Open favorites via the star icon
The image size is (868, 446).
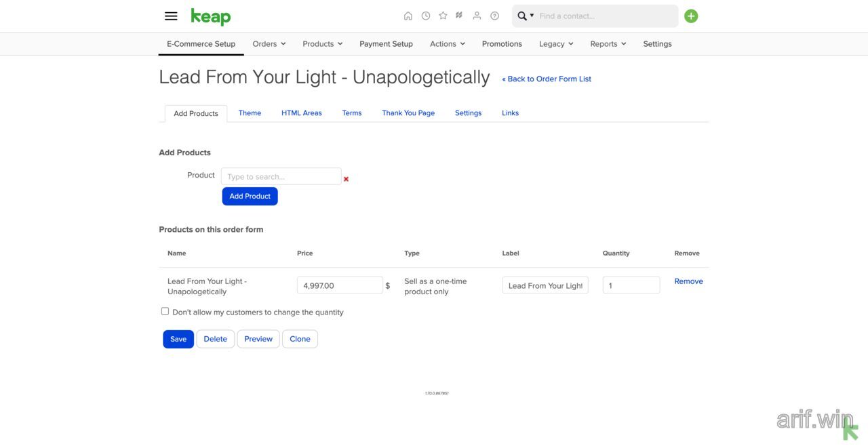(441, 15)
